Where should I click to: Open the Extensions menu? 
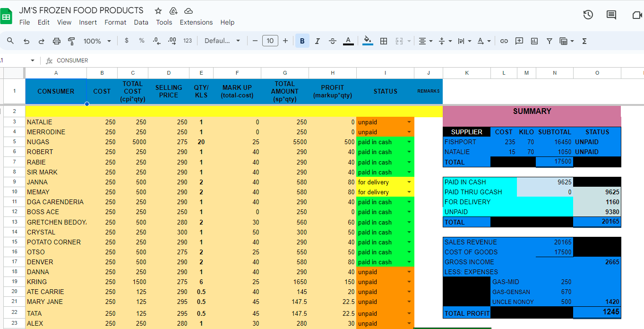pyautogui.click(x=196, y=22)
